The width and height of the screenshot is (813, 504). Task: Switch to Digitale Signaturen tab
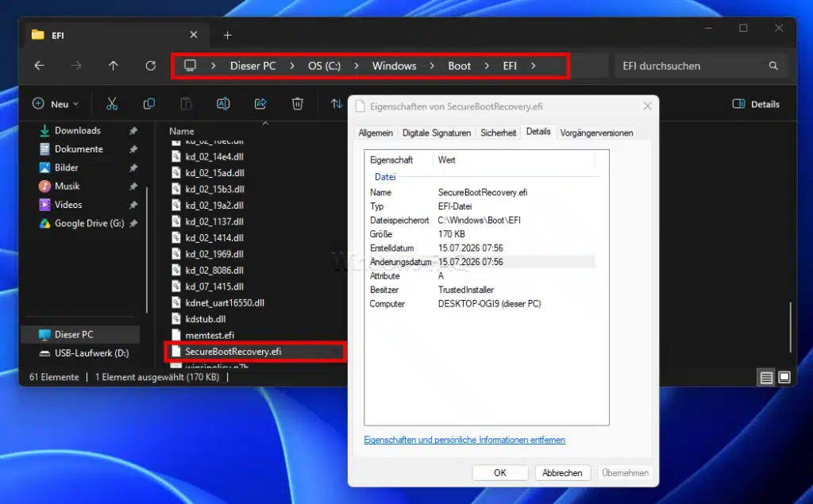437,133
